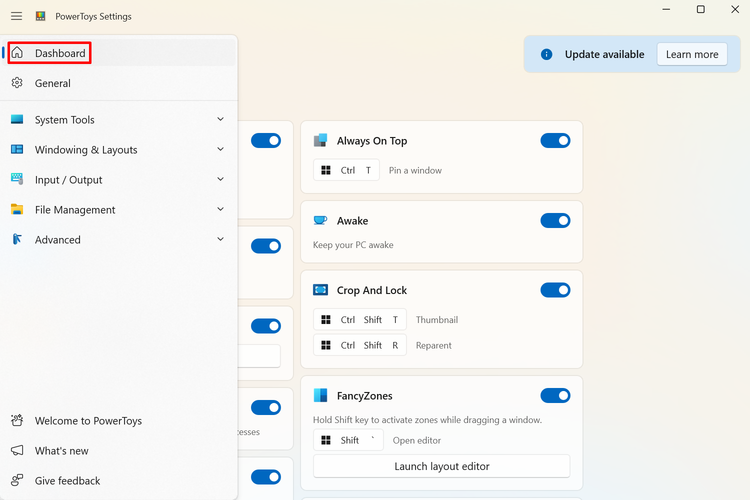This screenshot has width=750, height=500.
Task: Click the Windows key icon beside Ctrl T
Action: coord(326,170)
